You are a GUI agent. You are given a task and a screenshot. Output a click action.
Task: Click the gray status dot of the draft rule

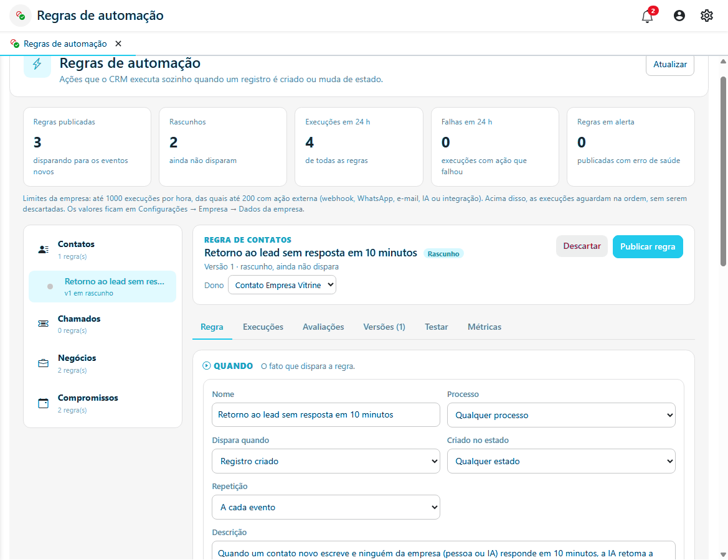point(50,287)
